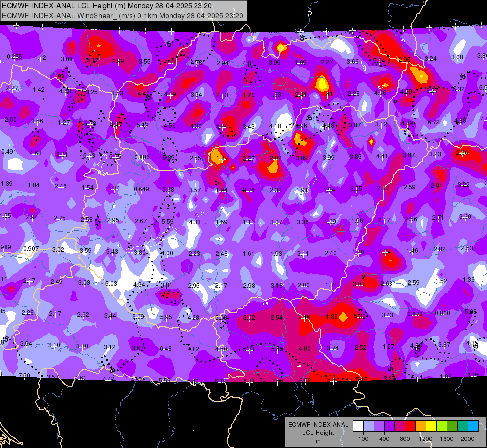Click the legend value 400
The height and width of the screenshot is (448, 487).
384,439
